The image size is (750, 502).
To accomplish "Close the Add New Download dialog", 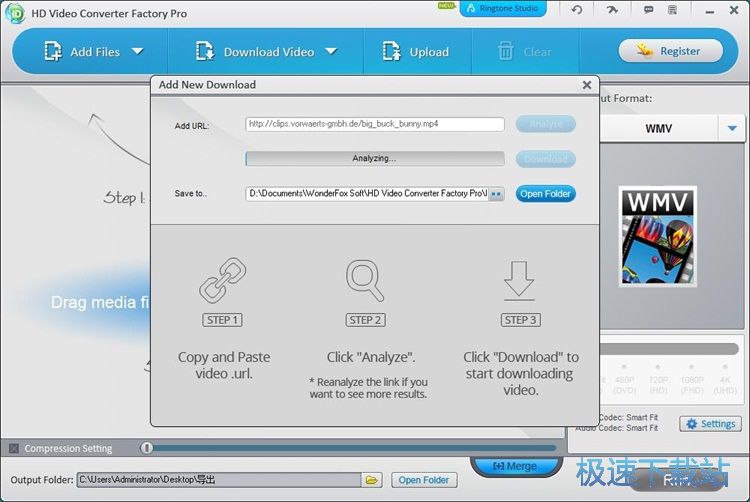I will pyautogui.click(x=587, y=85).
